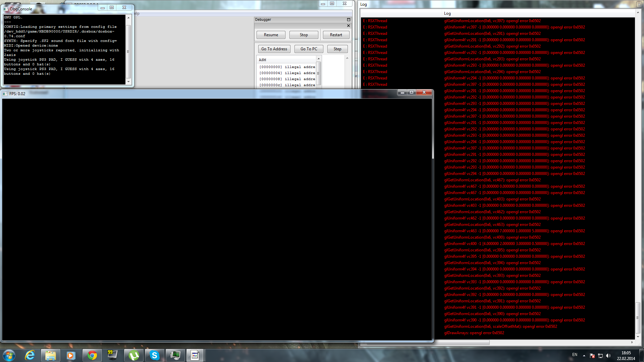Open Windows Media Player taskbar icon
Screen dimensions: 644x362
click(x=71, y=355)
